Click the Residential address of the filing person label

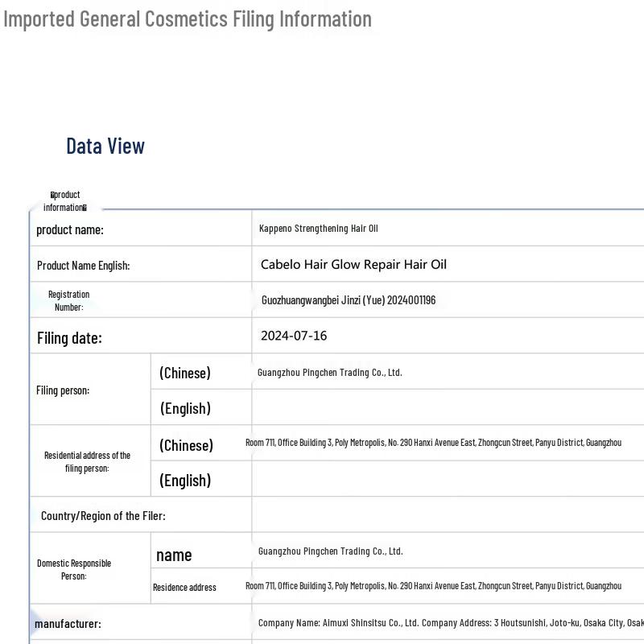click(87, 461)
